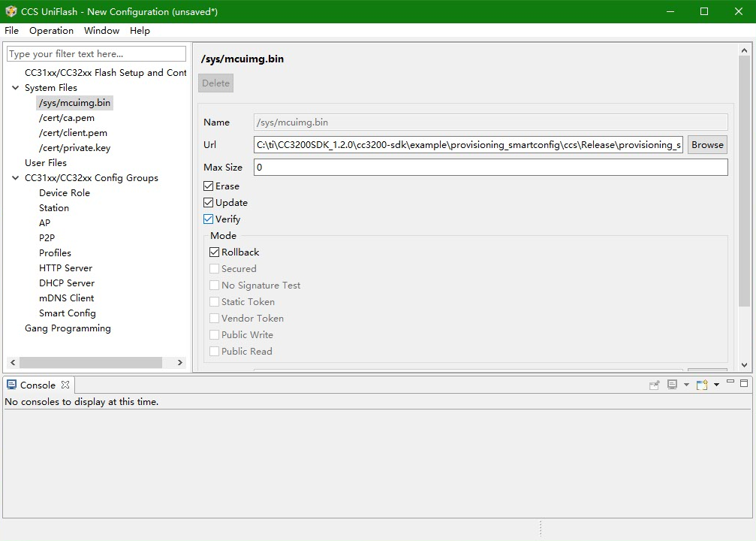Collapse the System Files tree node
Image resolution: width=756 pixels, height=541 pixels.
click(16, 87)
